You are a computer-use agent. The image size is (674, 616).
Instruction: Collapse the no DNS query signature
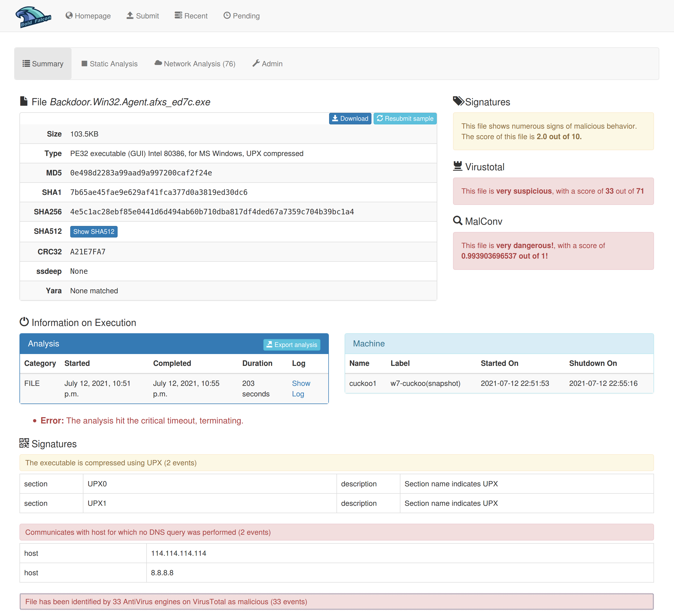click(x=336, y=532)
